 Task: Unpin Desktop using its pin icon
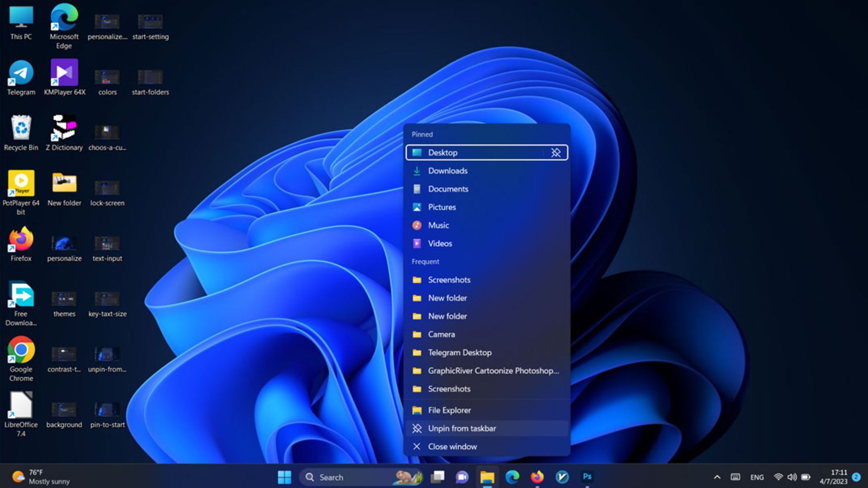[556, 153]
